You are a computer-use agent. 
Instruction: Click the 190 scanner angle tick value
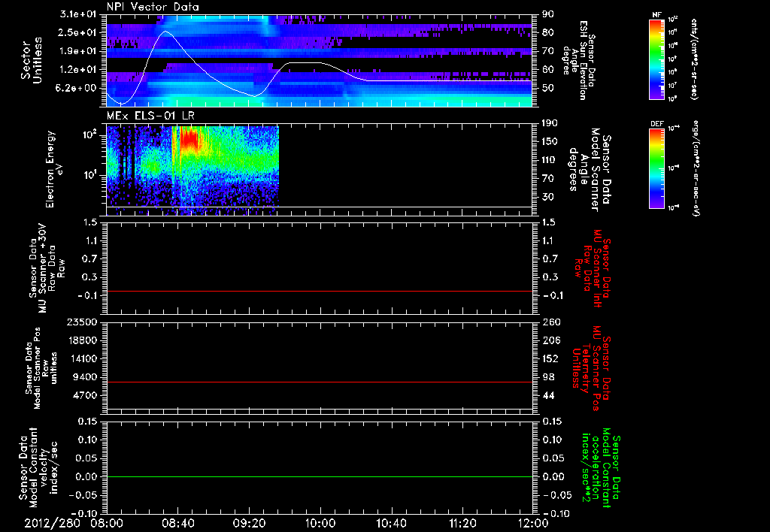click(550, 123)
